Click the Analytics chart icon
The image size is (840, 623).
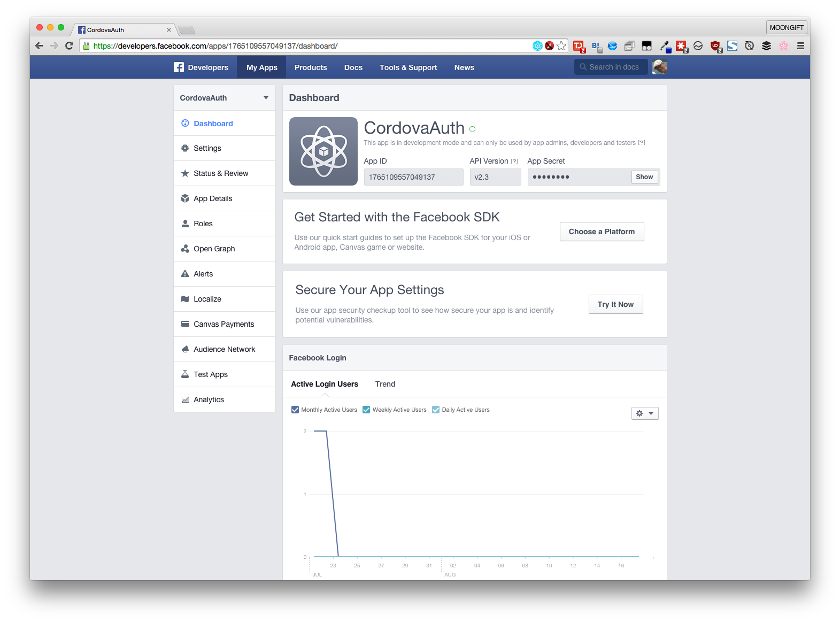[185, 399]
